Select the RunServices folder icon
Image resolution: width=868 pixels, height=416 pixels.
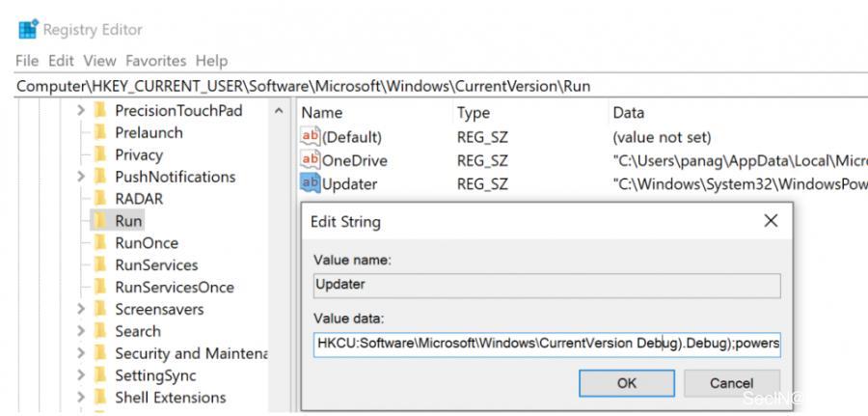(x=99, y=265)
